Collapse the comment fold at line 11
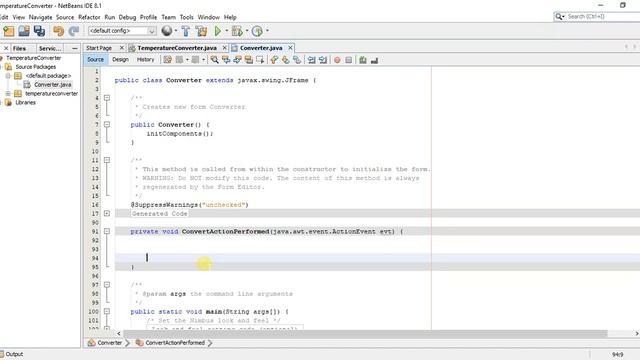640x360 pixels. (107, 160)
